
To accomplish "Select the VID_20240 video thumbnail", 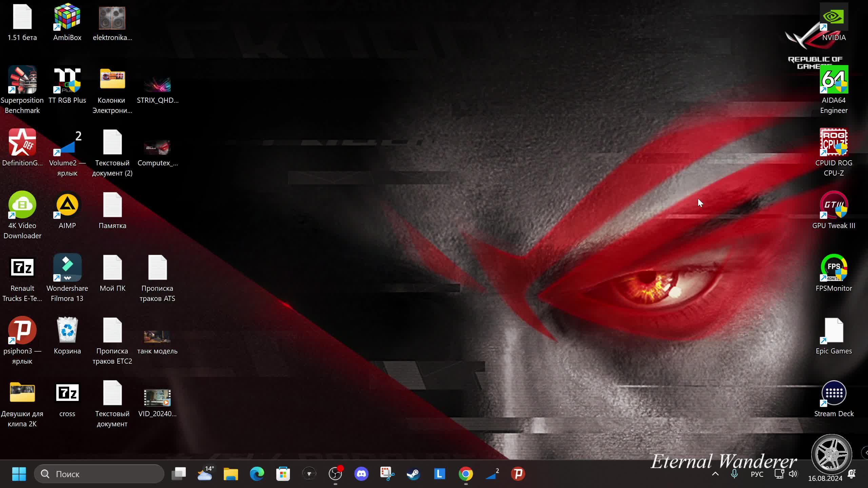I will pos(157,398).
